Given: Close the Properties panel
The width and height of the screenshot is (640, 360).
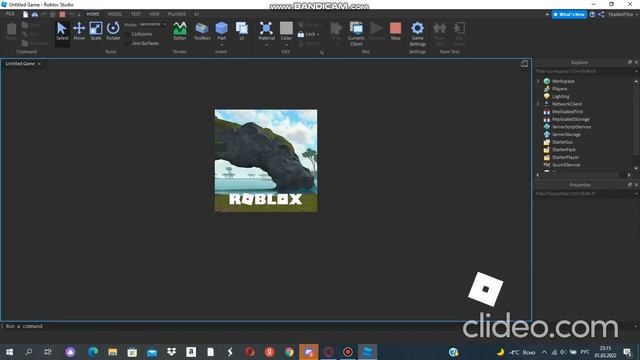Looking at the screenshot, I should click(x=636, y=185).
